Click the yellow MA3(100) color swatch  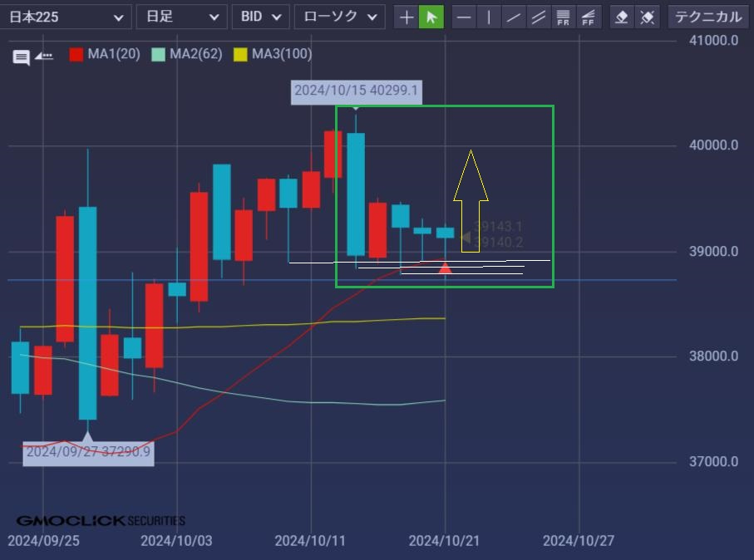[240, 54]
